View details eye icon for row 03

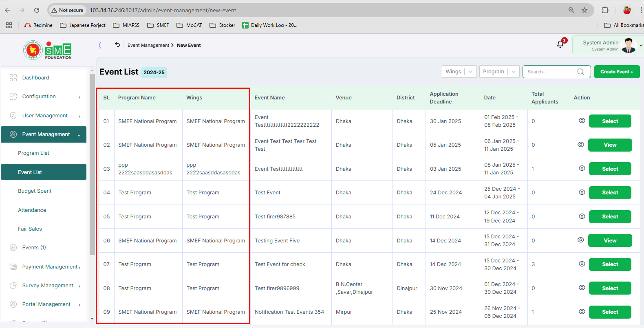point(582,168)
